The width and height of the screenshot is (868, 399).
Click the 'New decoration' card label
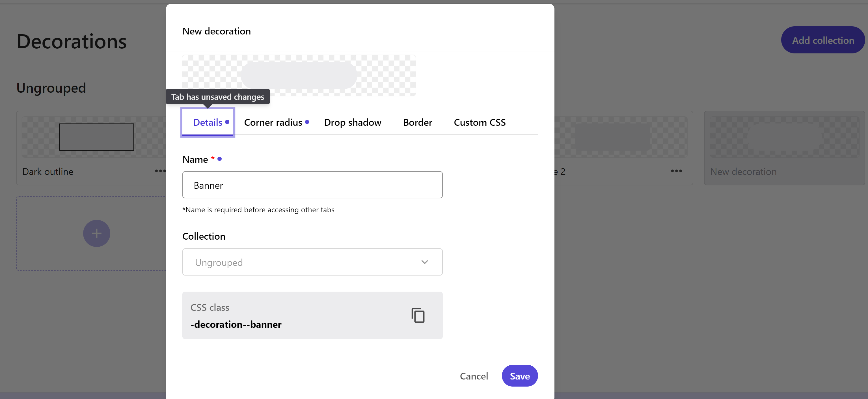pos(743,172)
